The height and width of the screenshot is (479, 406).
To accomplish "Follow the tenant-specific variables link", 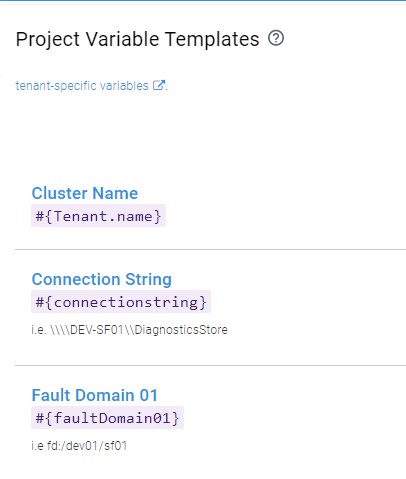I will 82,86.
